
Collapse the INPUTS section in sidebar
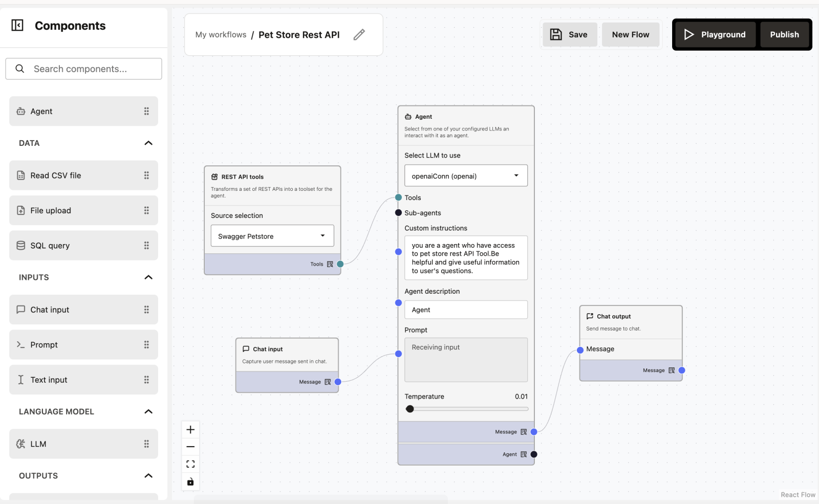pyautogui.click(x=148, y=277)
